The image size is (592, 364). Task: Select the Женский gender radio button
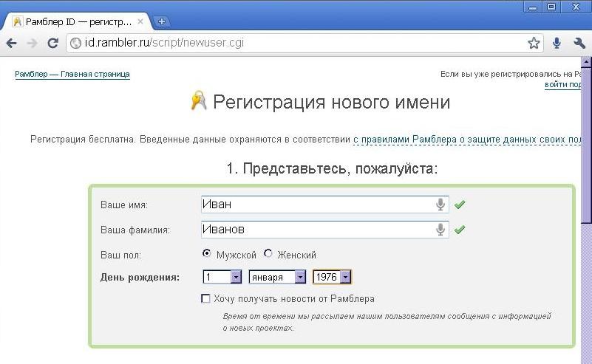[x=268, y=253]
